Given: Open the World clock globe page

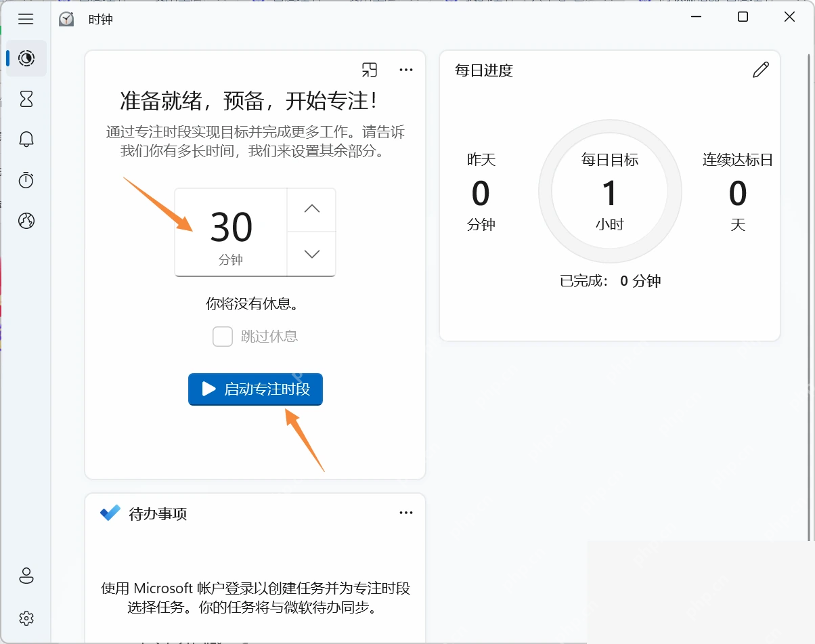Looking at the screenshot, I should 26,221.
